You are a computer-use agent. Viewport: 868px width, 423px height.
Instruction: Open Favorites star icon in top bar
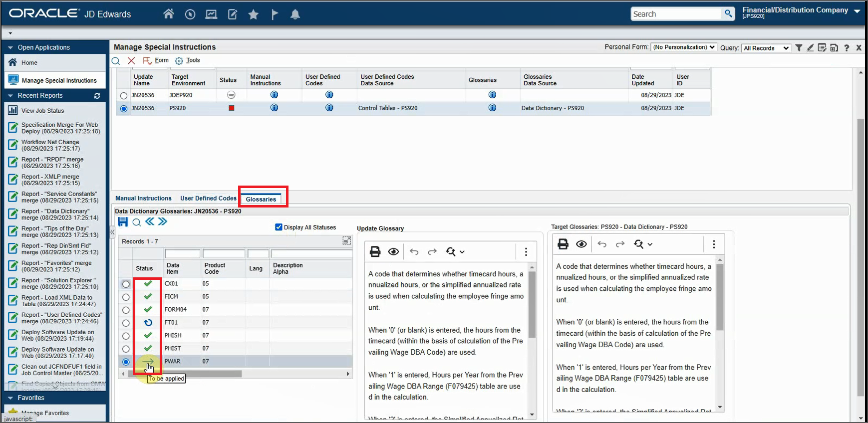coord(254,14)
